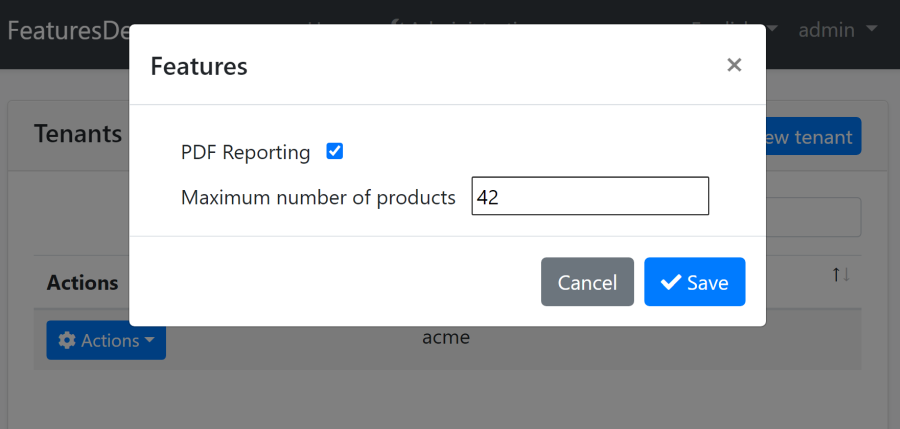Viewport: 900px width, 429px height.
Task: Open the admin user menu
Action: point(838,29)
